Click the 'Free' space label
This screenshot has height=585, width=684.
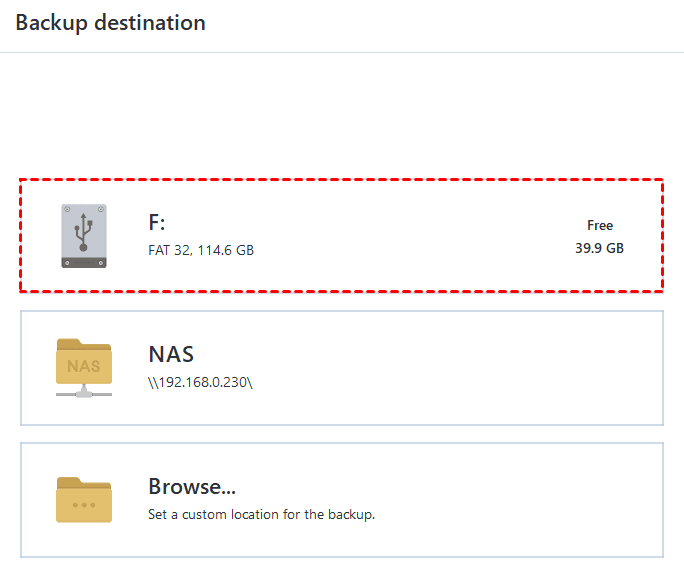point(600,225)
